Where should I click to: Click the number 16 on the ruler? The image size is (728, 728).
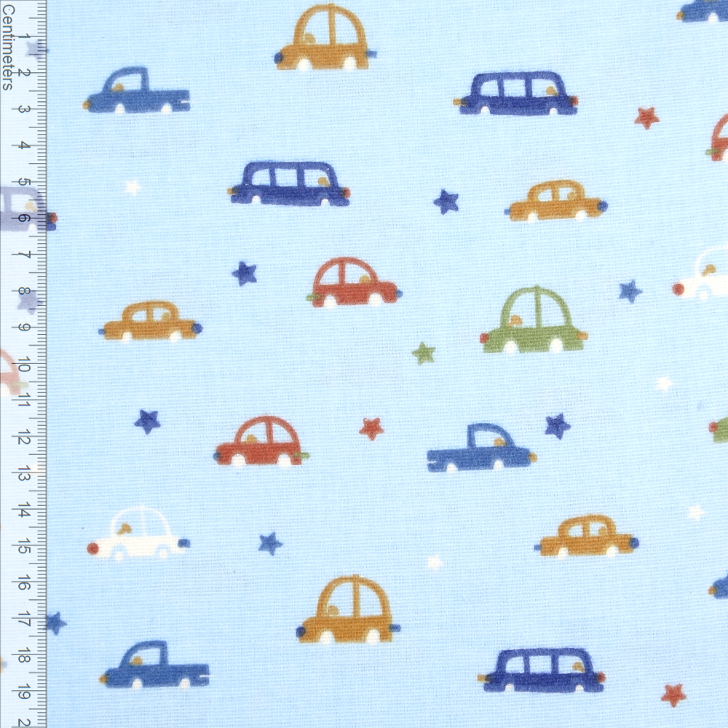tap(24, 584)
